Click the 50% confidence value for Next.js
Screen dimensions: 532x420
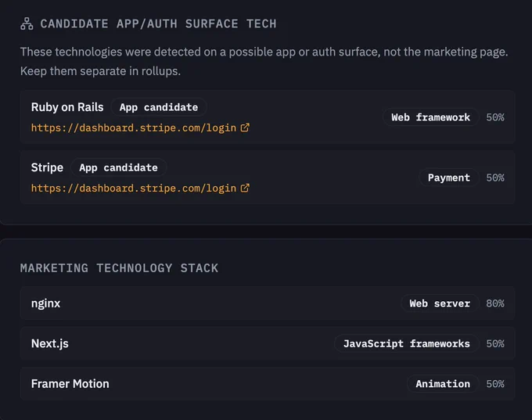(495, 343)
